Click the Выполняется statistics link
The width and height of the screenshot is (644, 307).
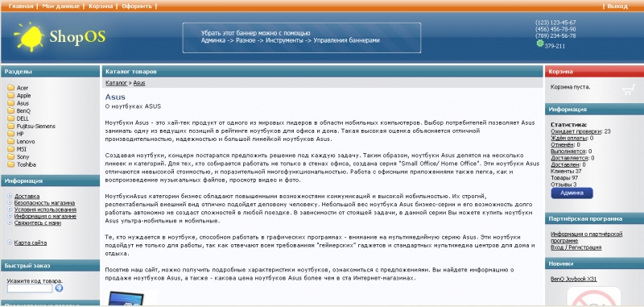click(568, 151)
